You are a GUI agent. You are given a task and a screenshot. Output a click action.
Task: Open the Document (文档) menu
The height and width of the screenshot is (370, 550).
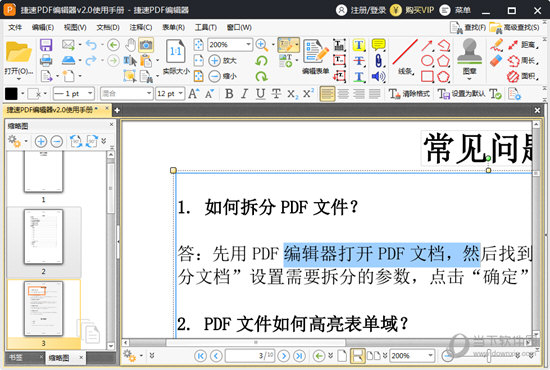tap(108, 27)
